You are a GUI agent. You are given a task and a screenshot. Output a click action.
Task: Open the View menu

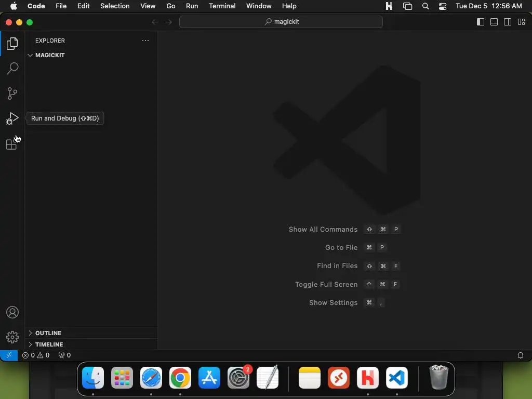tap(148, 6)
